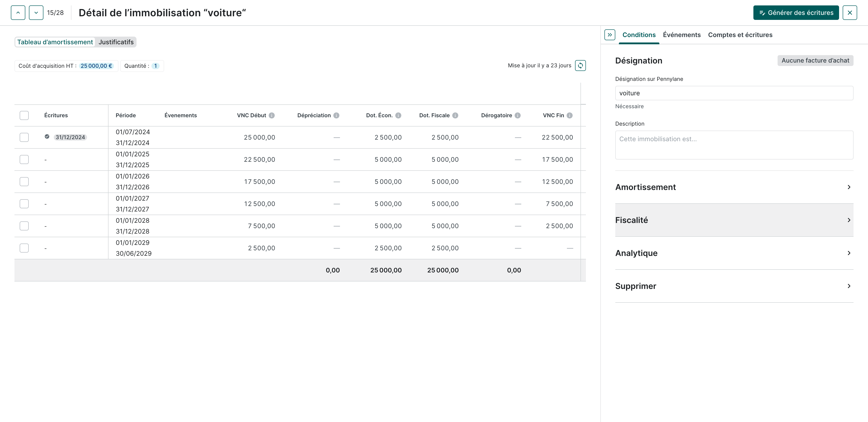Go to next immobilisation with down arrow
The width and height of the screenshot is (868, 422).
[36, 13]
